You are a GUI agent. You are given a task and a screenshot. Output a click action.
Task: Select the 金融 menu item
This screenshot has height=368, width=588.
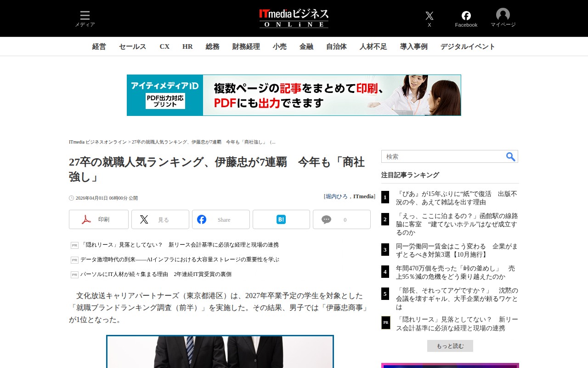pyautogui.click(x=306, y=46)
